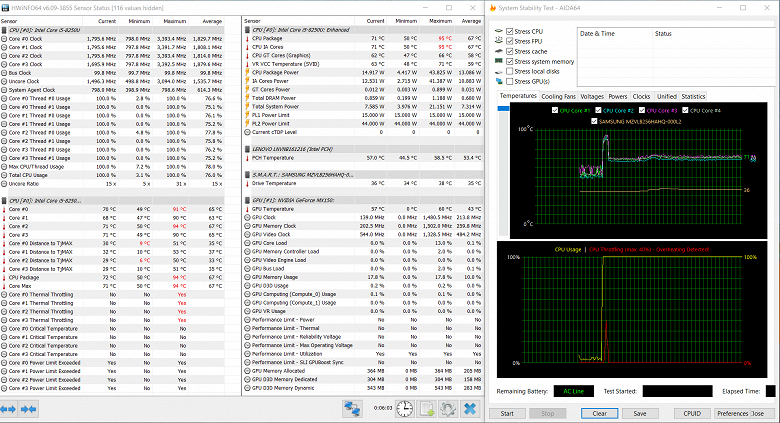
Task: Toggle the SAMSUNG MZVLB256HAHQ graph checkbox
Action: [594, 121]
